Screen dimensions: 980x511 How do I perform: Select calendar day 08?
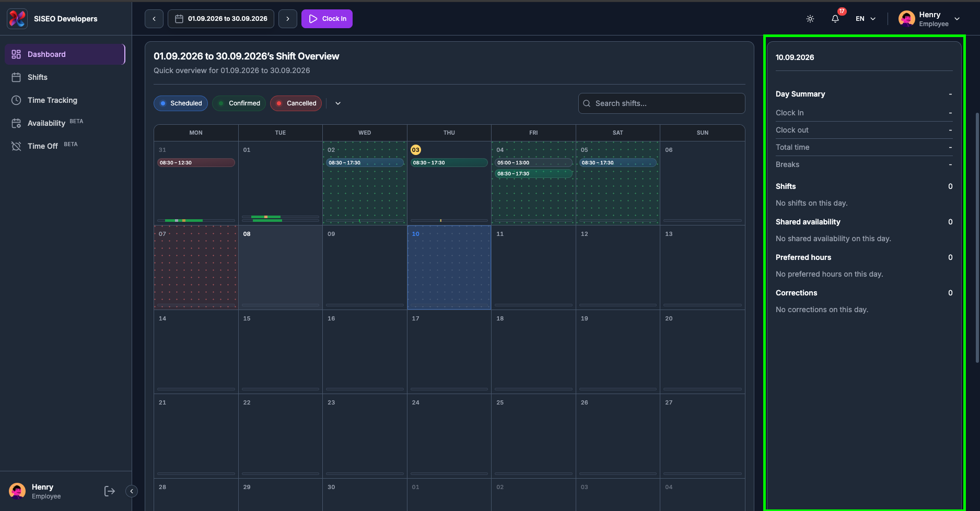pos(281,268)
